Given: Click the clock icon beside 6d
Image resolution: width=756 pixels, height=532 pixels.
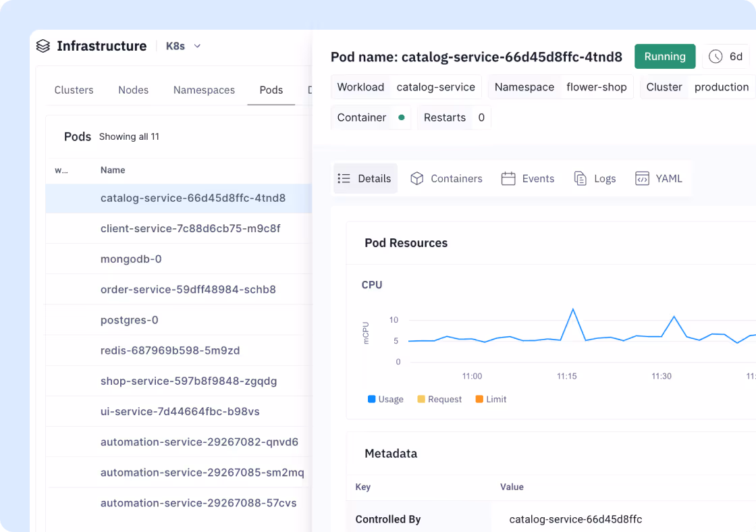Looking at the screenshot, I should (x=715, y=57).
